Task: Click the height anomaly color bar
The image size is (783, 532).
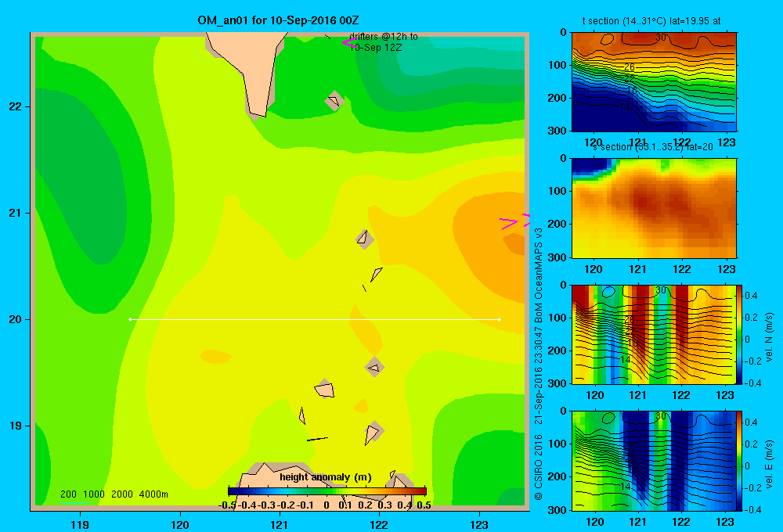Action: [x=327, y=491]
